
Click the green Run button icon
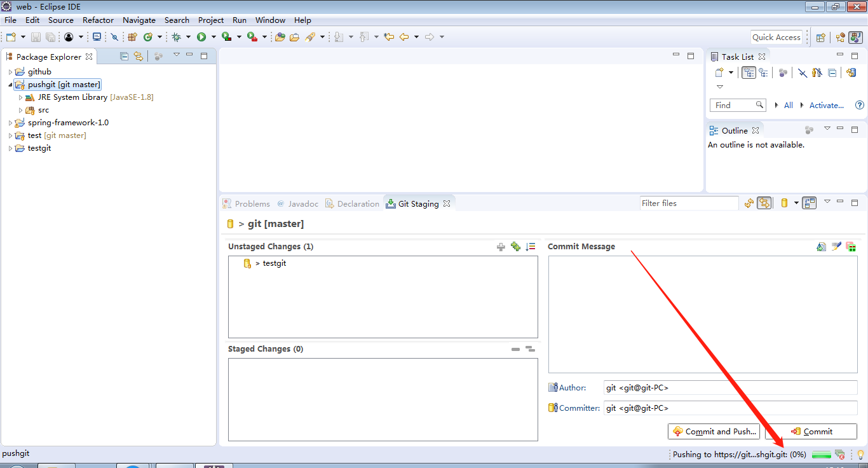[x=201, y=37]
